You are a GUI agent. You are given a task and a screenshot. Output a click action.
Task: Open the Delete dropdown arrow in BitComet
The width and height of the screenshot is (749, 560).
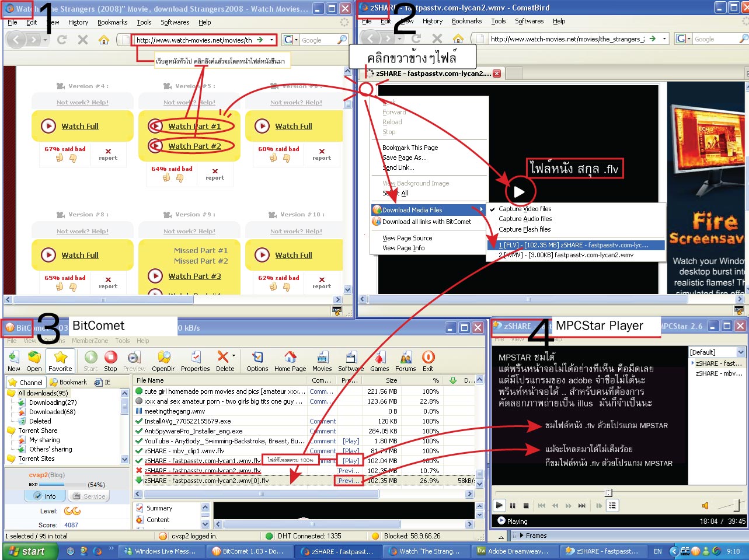[x=234, y=355]
